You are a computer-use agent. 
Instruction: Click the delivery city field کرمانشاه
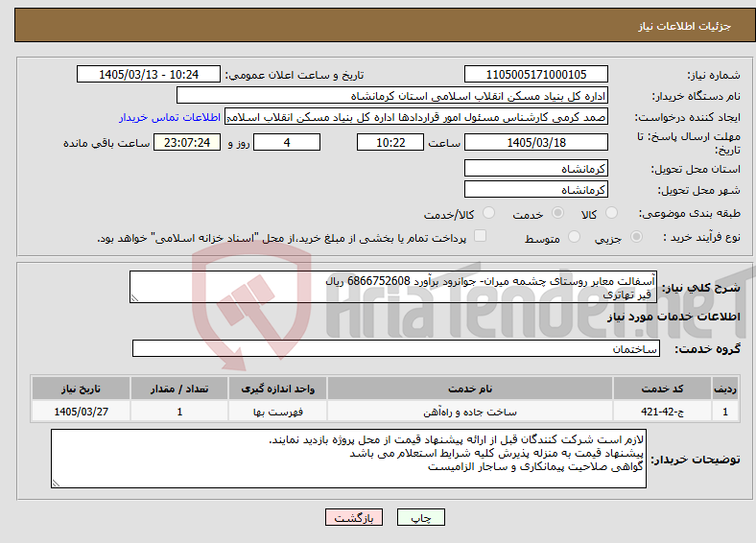tap(536, 190)
